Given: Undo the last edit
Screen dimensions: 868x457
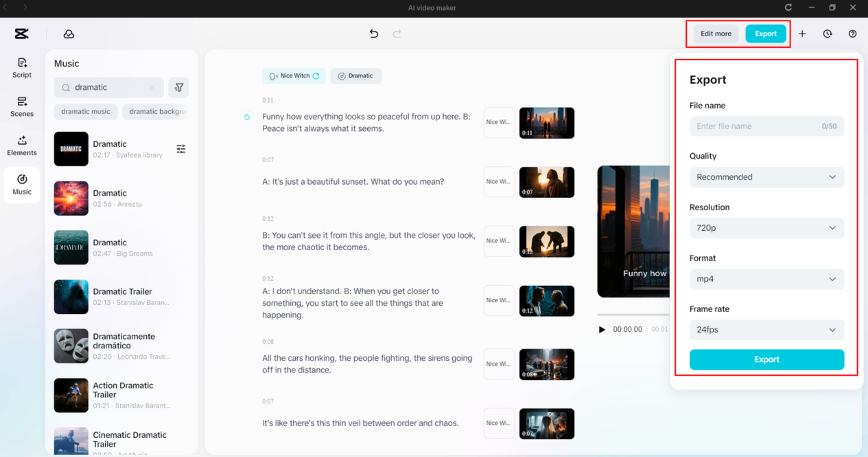Looking at the screenshot, I should [x=373, y=34].
